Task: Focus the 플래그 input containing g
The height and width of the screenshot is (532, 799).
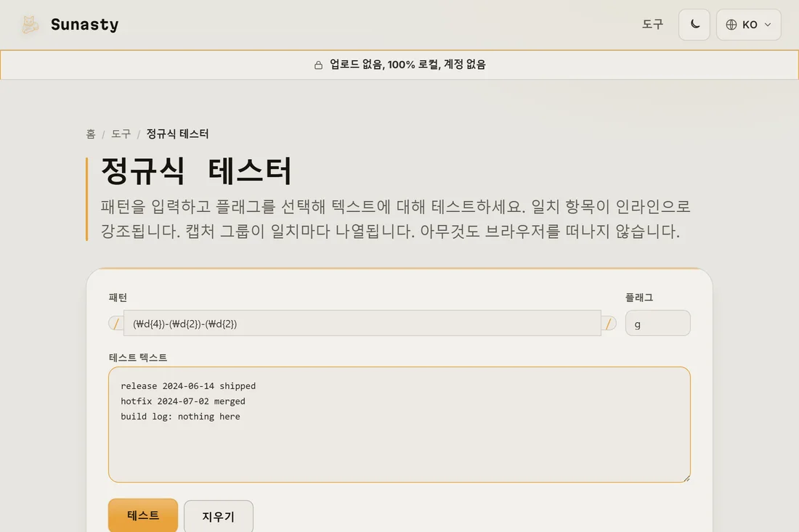Action: tap(657, 323)
